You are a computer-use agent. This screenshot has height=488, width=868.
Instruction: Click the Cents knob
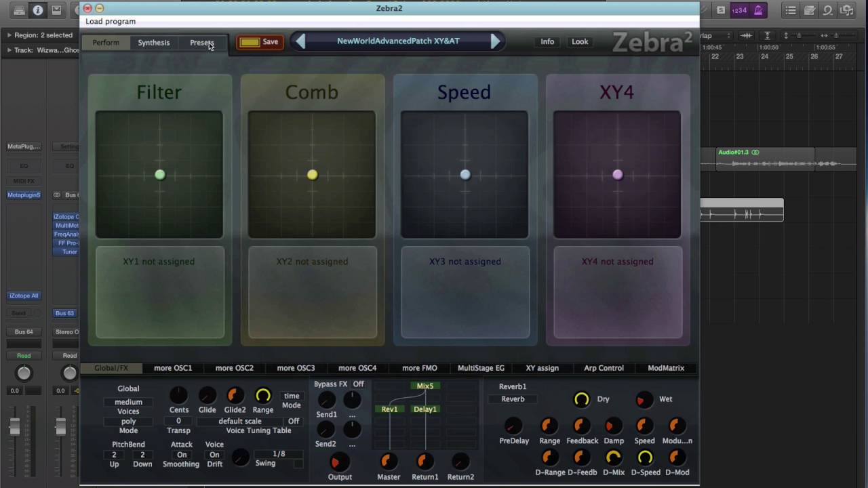(x=178, y=394)
